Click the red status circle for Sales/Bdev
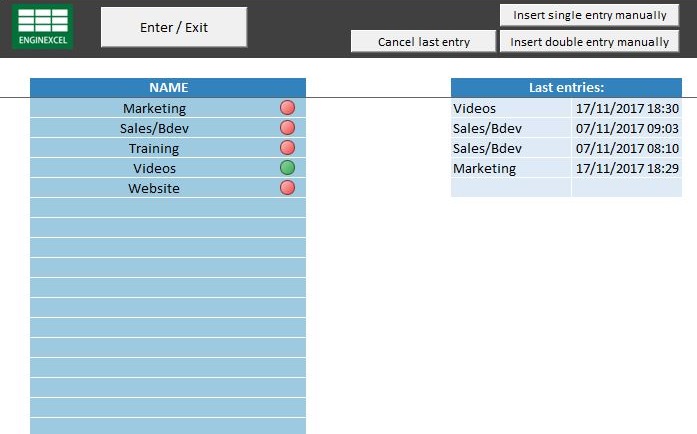This screenshot has height=434, width=697. [x=288, y=128]
